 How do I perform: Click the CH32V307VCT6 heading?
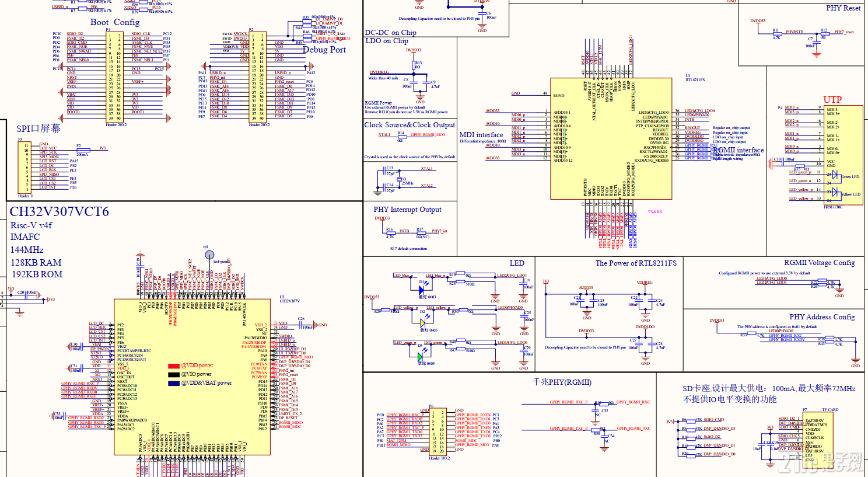point(60,211)
